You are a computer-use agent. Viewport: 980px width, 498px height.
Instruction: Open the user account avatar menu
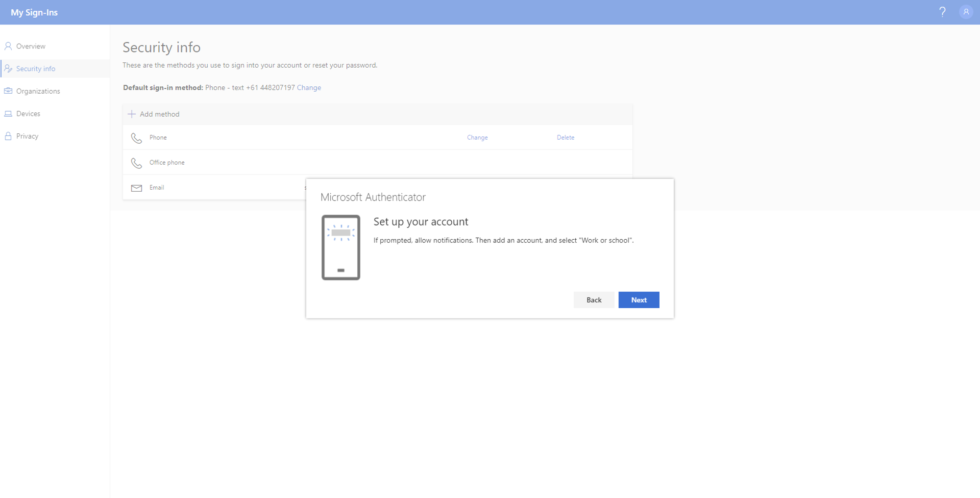[x=966, y=12]
